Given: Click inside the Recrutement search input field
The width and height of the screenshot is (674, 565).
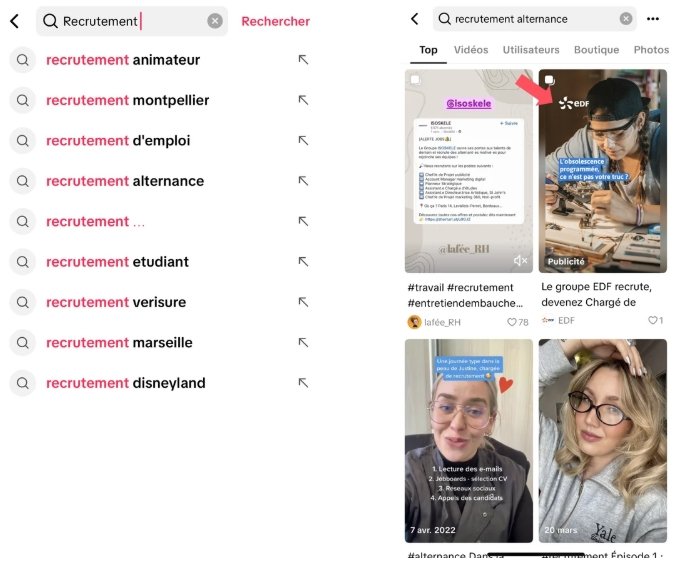Looking at the screenshot, I should click(132, 21).
